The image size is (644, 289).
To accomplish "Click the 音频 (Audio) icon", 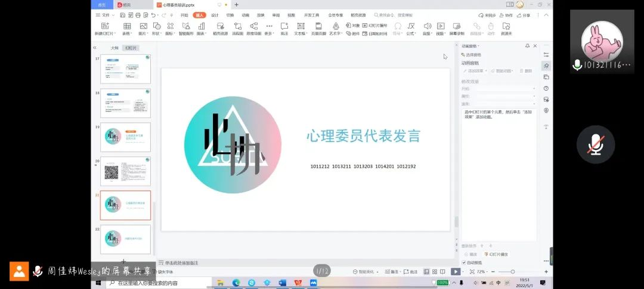I will (427, 26).
